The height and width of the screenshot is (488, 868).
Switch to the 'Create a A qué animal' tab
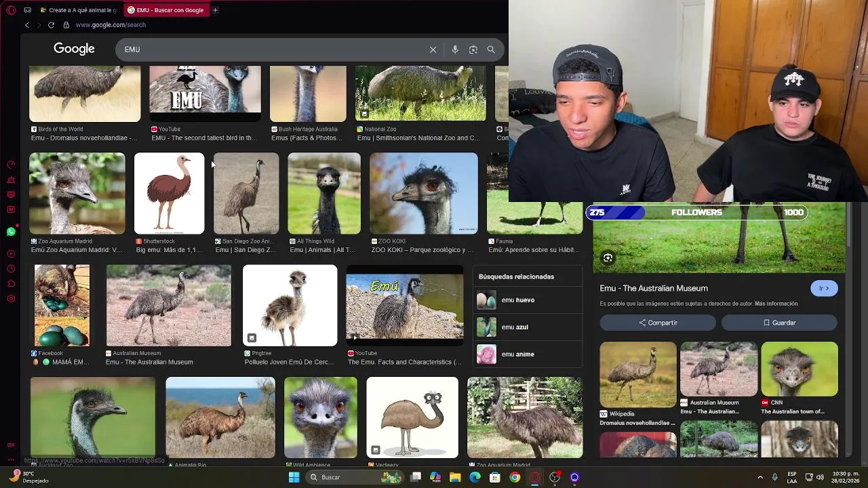pos(79,10)
